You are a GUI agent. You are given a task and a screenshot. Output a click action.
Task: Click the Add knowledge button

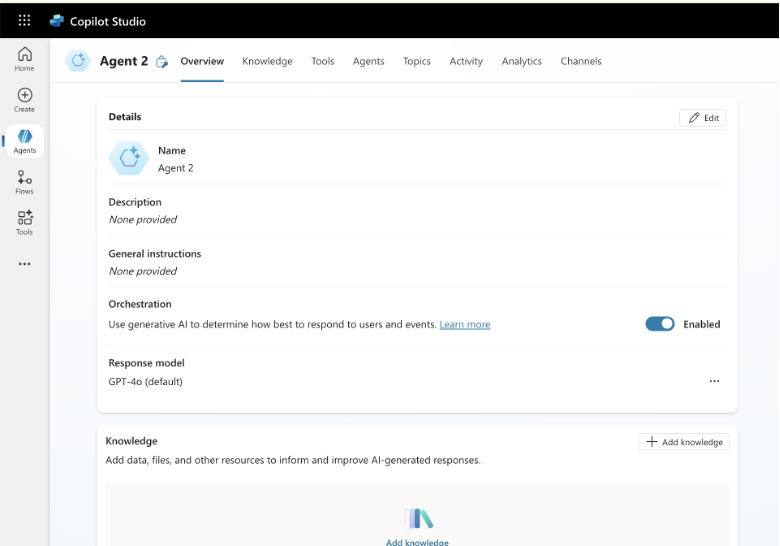point(684,442)
